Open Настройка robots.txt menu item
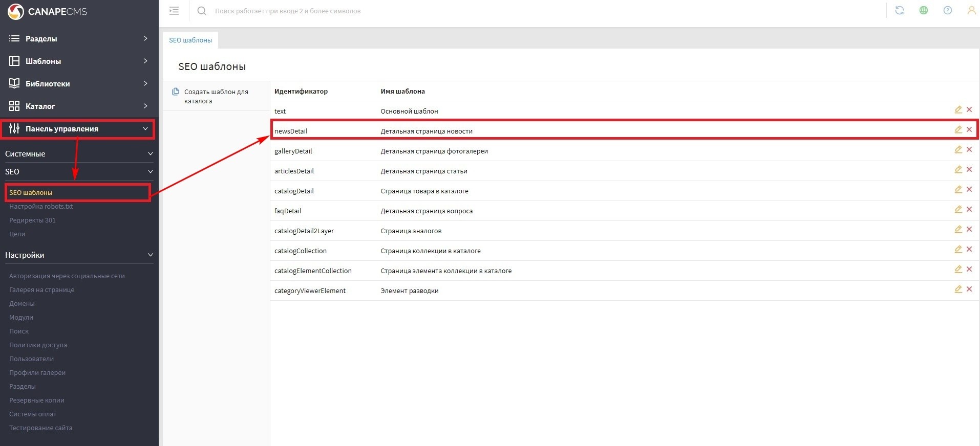 (41, 207)
